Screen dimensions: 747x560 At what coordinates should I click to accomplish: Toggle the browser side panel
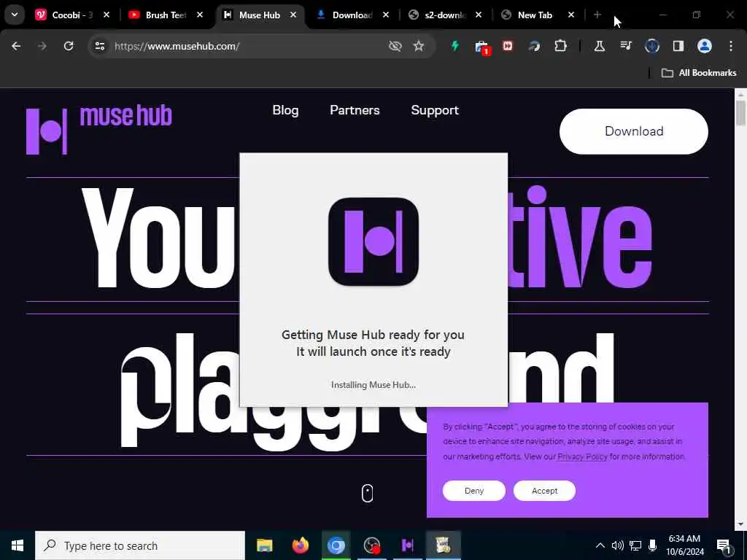(x=678, y=46)
